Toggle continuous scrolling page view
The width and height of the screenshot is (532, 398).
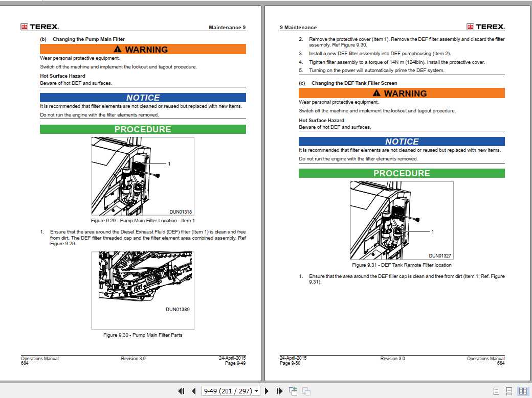[x=510, y=390]
